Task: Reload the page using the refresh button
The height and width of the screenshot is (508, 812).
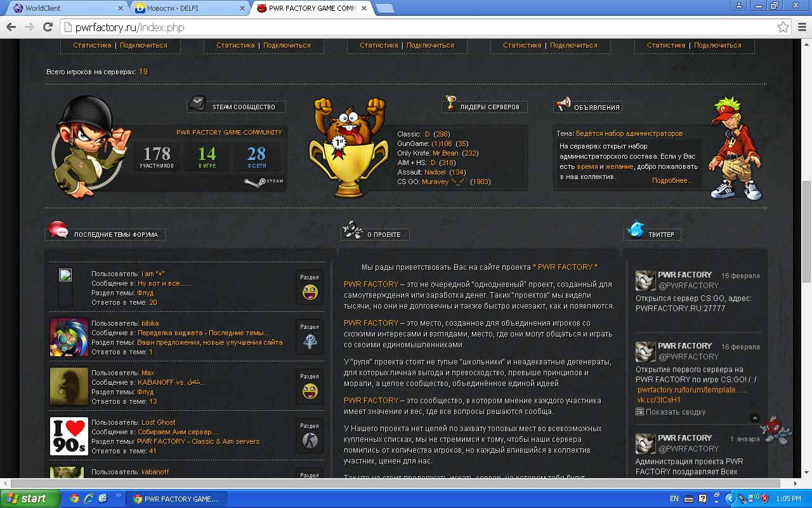Action: pos(48,27)
